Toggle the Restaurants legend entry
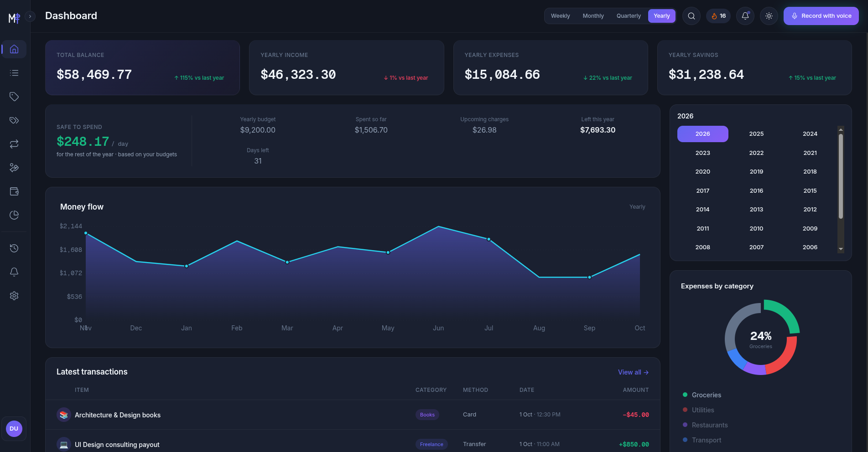This screenshot has width=868, height=452. 705,425
